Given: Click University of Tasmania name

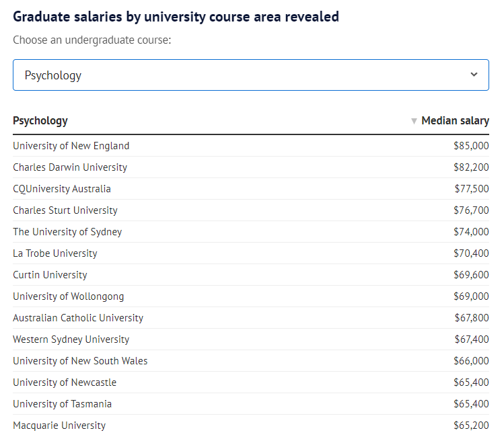Looking at the screenshot, I should click(63, 404).
